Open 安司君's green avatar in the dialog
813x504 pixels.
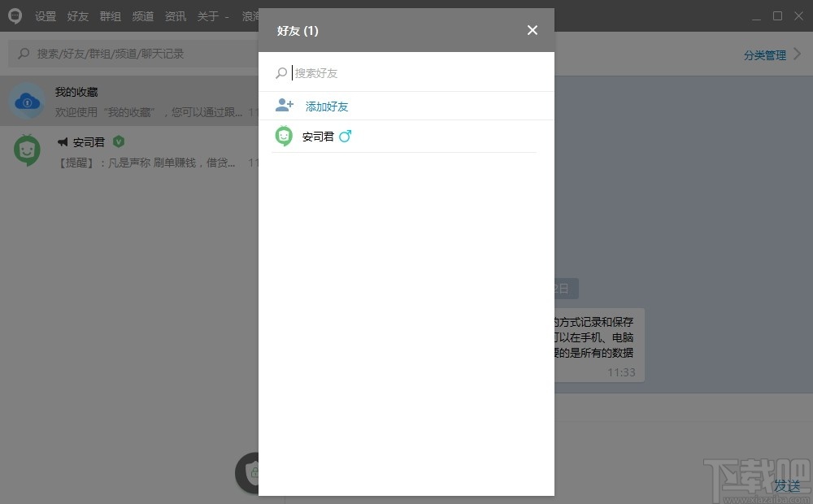[x=283, y=136]
